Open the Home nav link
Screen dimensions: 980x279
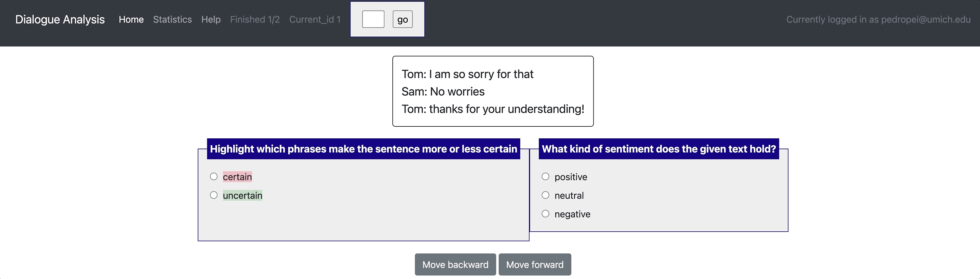pos(131,19)
